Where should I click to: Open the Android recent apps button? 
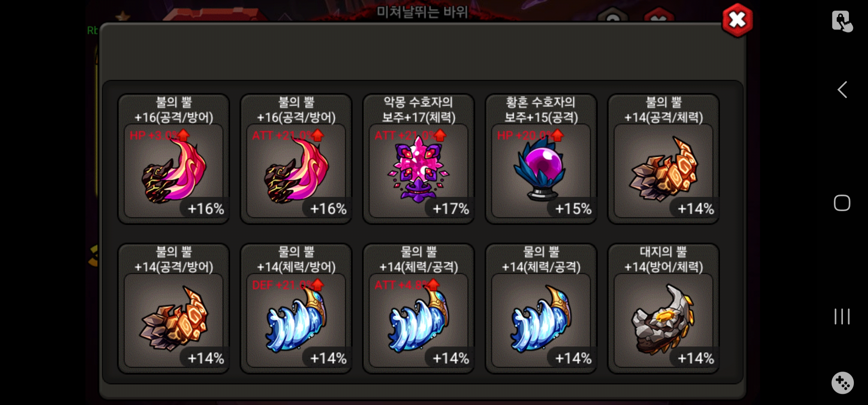click(842, 316)
